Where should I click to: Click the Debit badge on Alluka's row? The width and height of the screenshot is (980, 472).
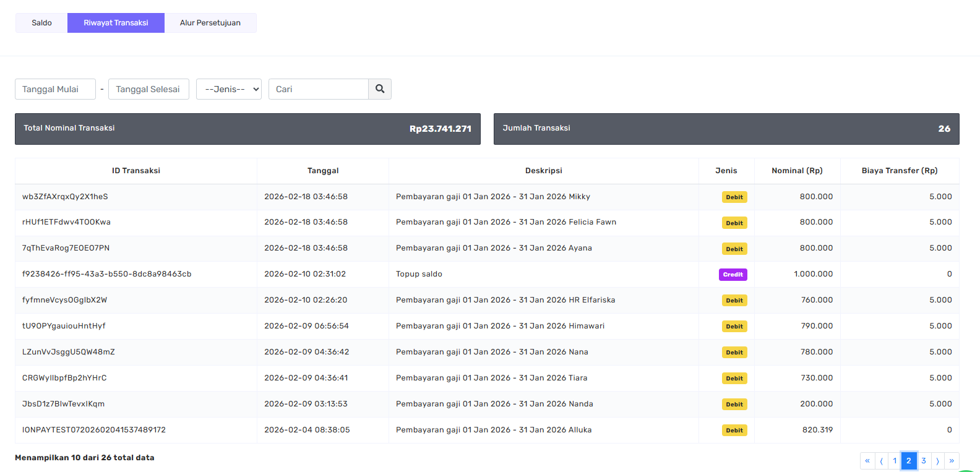[734, 431]
